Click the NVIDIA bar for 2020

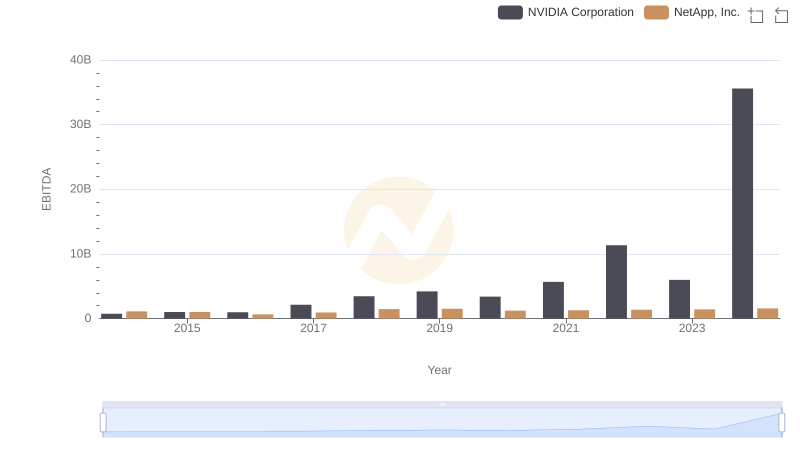(490, 308)
